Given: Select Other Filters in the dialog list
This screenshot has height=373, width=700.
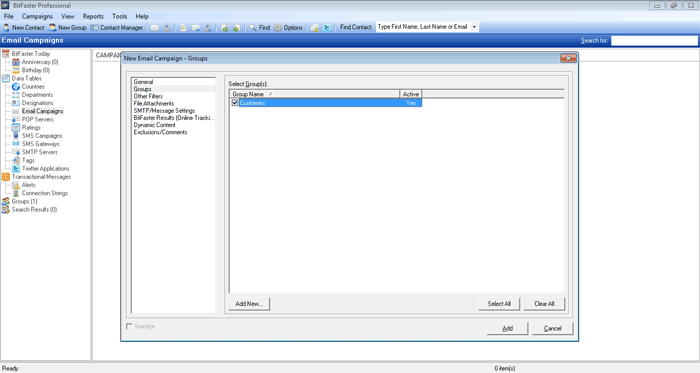Looking at the screenshot, I should 148,96.
